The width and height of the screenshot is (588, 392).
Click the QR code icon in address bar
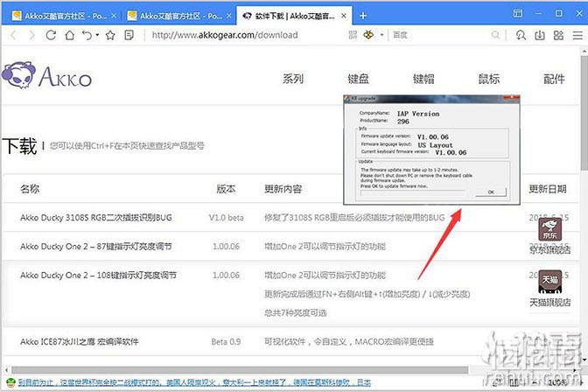point(353,35)
